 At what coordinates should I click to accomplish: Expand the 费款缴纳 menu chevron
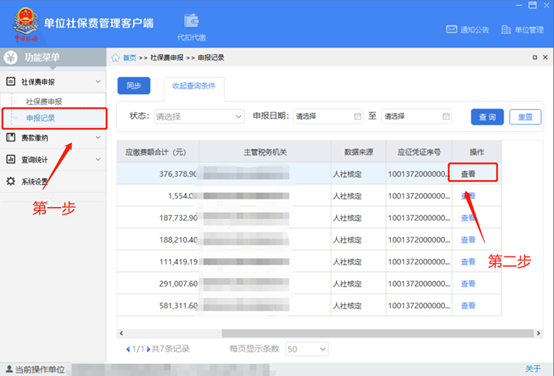coord(98,137)
